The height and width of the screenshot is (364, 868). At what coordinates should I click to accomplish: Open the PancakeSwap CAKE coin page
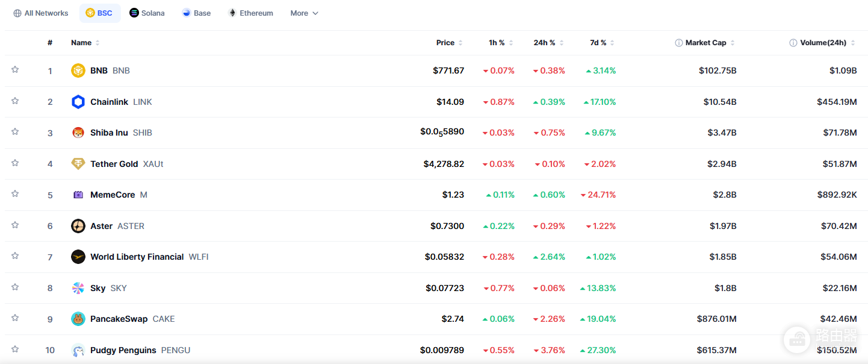coord(123,319)
